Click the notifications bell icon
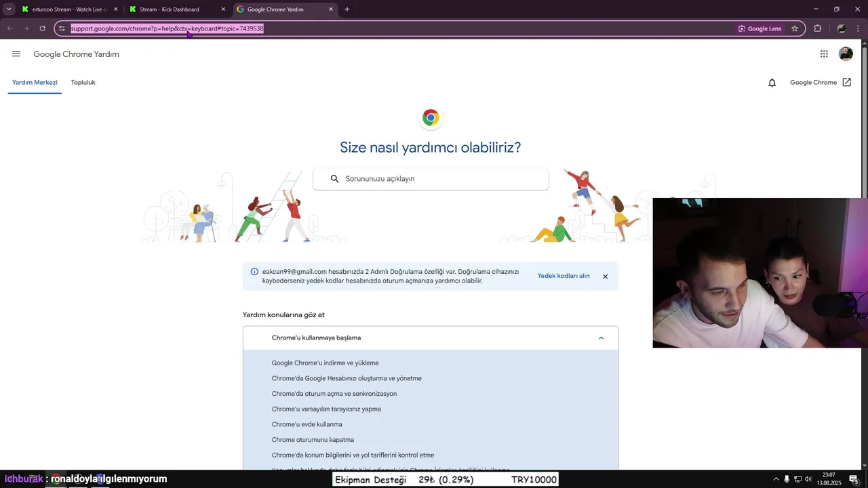 (x=772, y=83)
